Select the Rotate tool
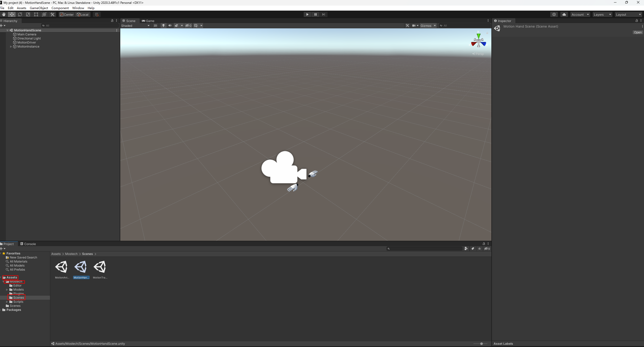Image resolution: width=644 pixels, height=347 pixels. coord(20,14)
